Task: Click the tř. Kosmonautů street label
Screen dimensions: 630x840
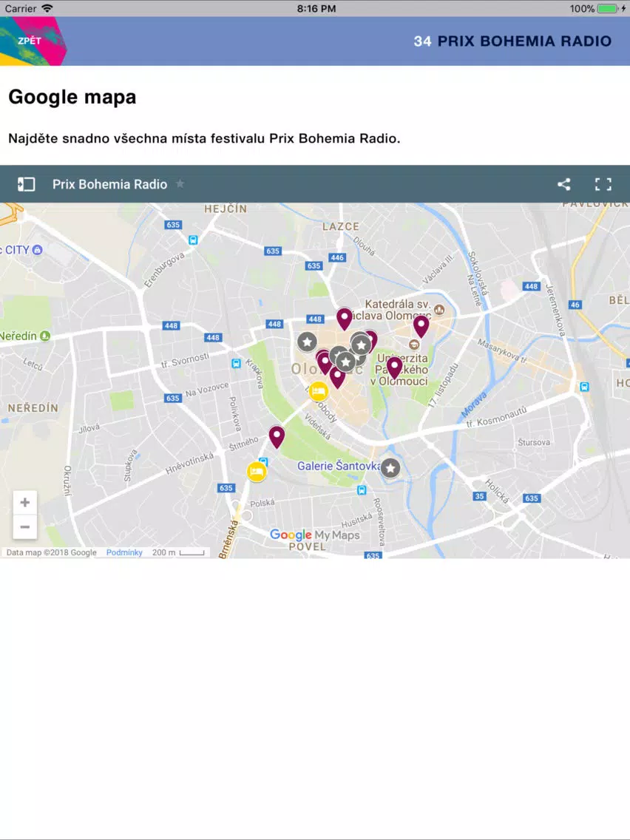Action: [497, 417]
